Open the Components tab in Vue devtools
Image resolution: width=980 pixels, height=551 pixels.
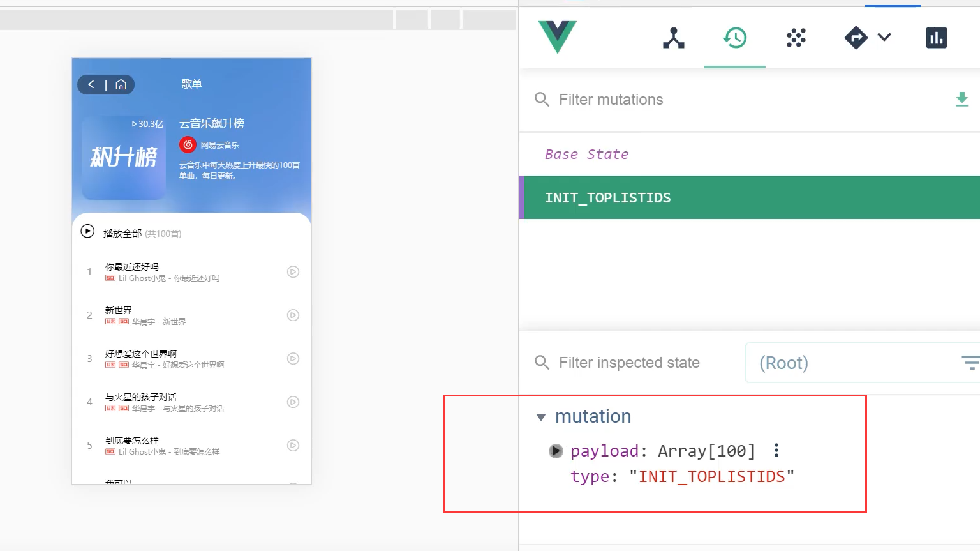[x=673, y=38]
